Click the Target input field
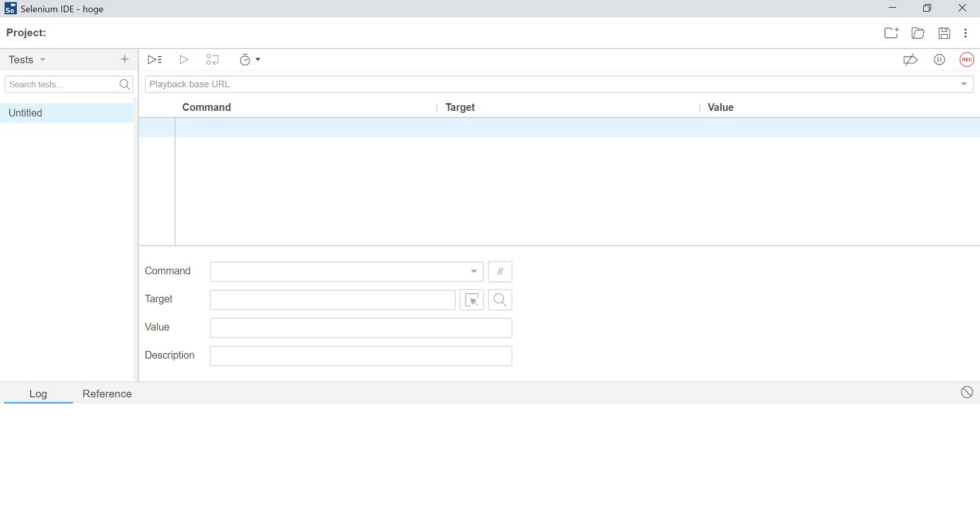The height and width of the screenshot is (520, 980). point(333,300)
